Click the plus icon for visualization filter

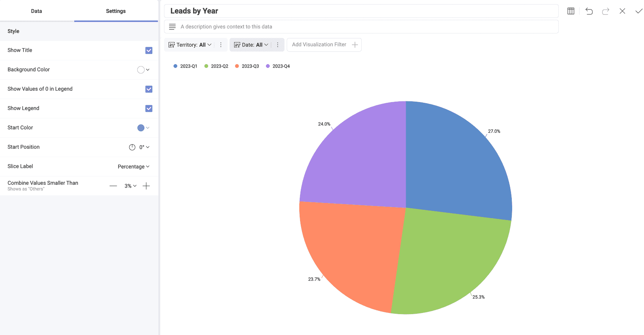(x=355, y=45)
